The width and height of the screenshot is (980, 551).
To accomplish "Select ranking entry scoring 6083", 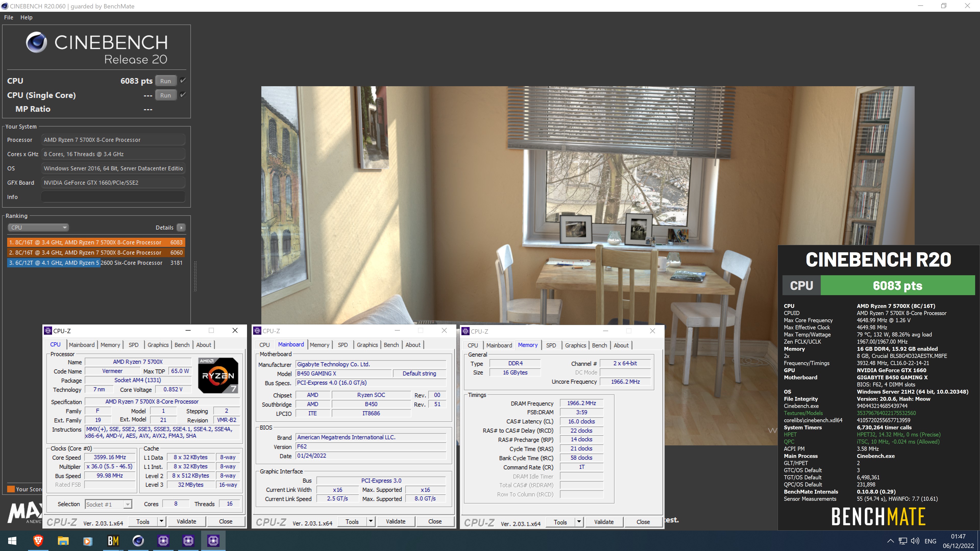I will coord(96,242).
